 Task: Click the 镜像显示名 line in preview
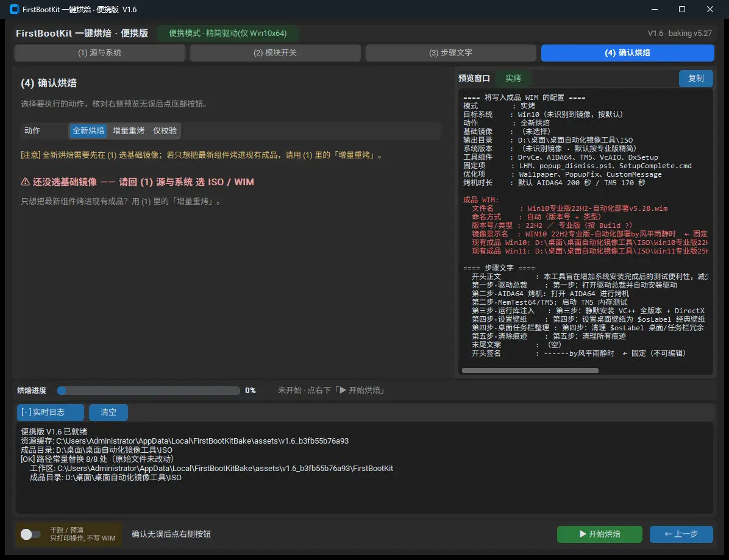tap(589, 234)
